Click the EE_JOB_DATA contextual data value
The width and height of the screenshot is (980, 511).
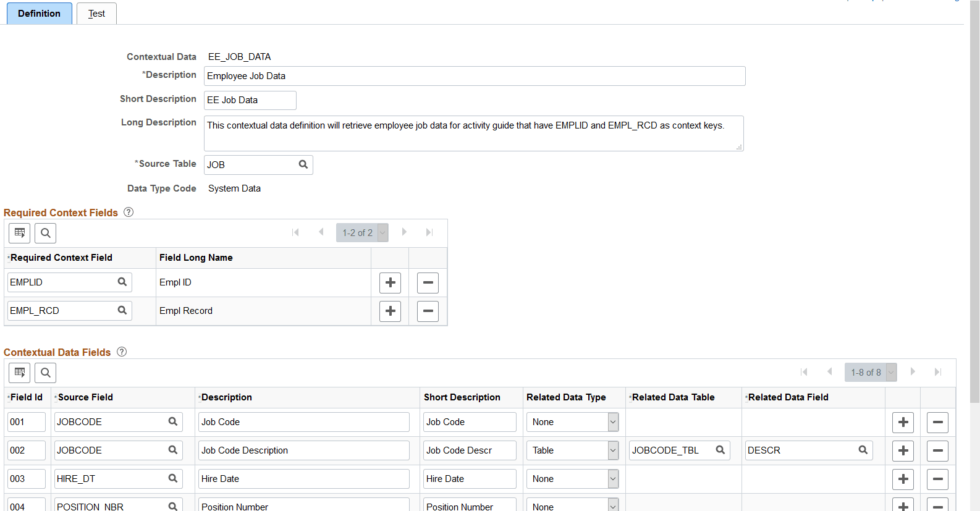tap(239, 57)
